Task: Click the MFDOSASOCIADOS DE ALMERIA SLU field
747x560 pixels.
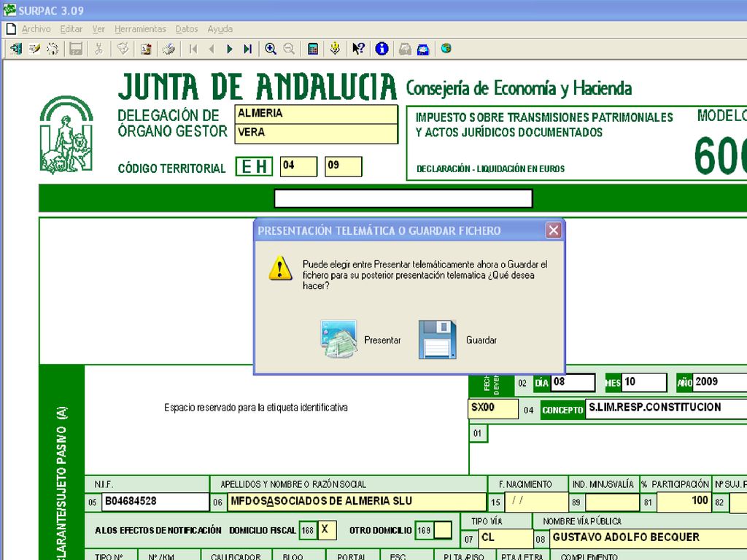Action: pos(356,502)
